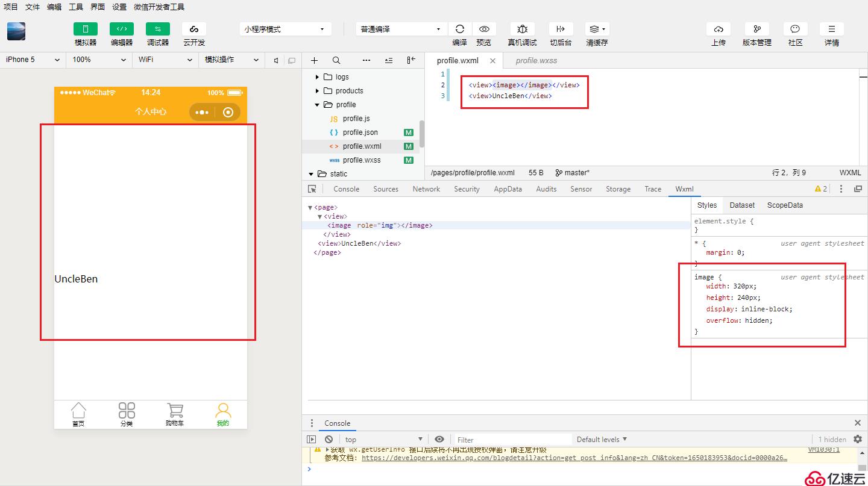
Task: Open the iPhone 5 device dropdown
Action: (x=33, y=60)
